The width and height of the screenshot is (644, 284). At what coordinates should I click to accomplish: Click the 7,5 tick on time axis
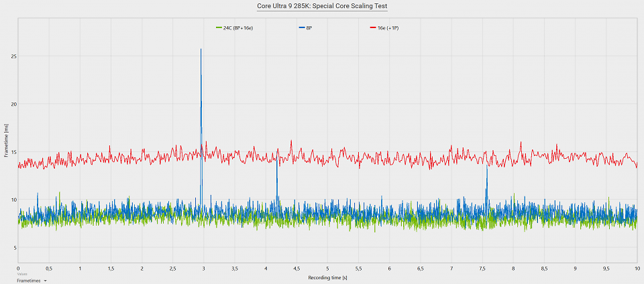click(x=482, y=269)
